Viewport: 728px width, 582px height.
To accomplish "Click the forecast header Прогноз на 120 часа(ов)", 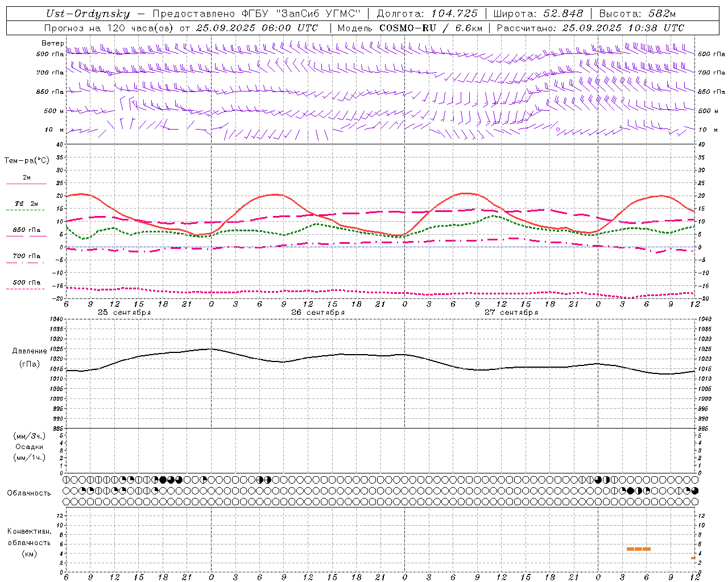I will pos(109,28).
